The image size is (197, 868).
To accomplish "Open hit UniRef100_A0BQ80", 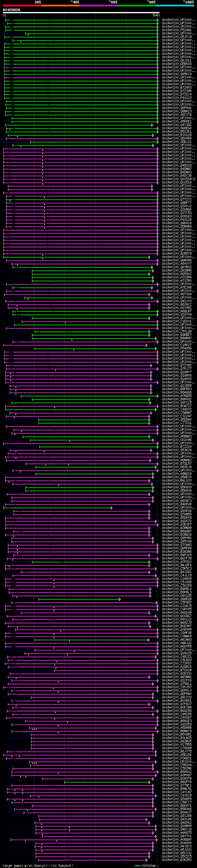I will [x=177, y=839].
